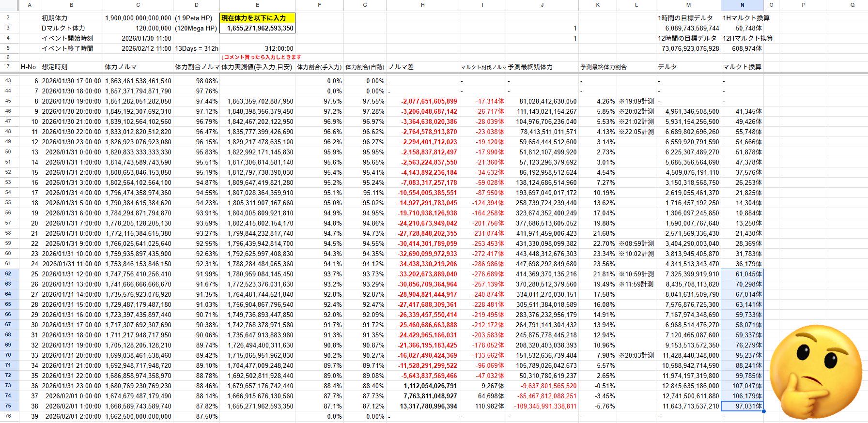Viewport: 868px width, 423px height.
Task: Click the fill handle of the selected range
Action: click(x=763, y=411)
